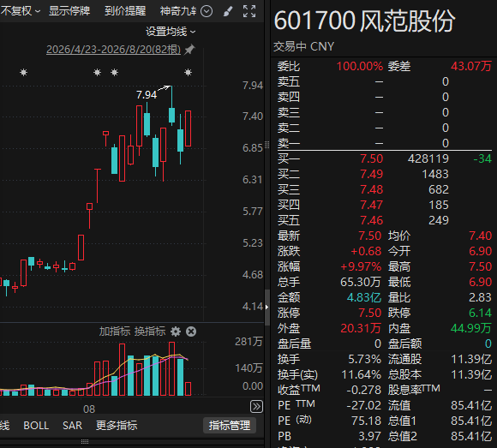The height and width of the screenshot is (448, 497).
Task: Click 涨幅 value +9.97%
Action: click(x=361, y=266)
